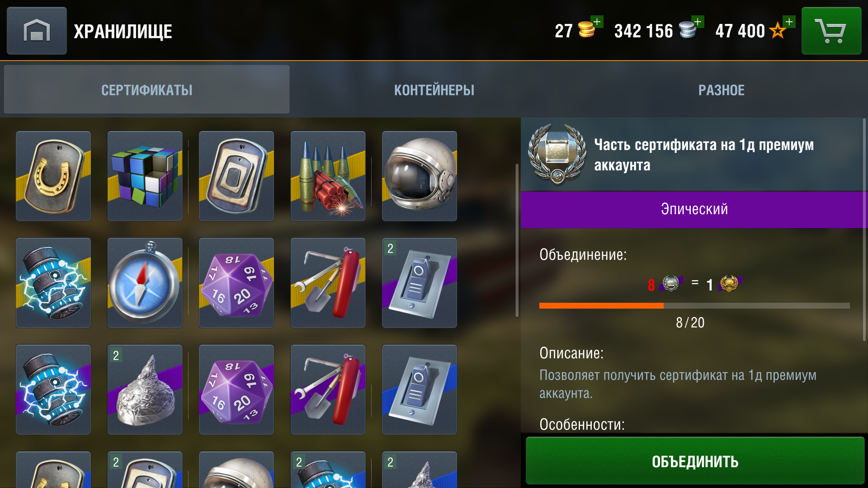This screenshot has width=868, height=488.
Task: Click the Объединить button
Action: (x=695, y=461)
